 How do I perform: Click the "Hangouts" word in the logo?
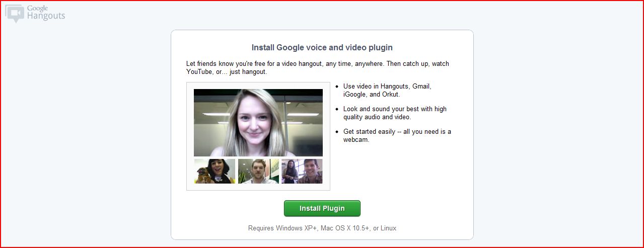46,16
